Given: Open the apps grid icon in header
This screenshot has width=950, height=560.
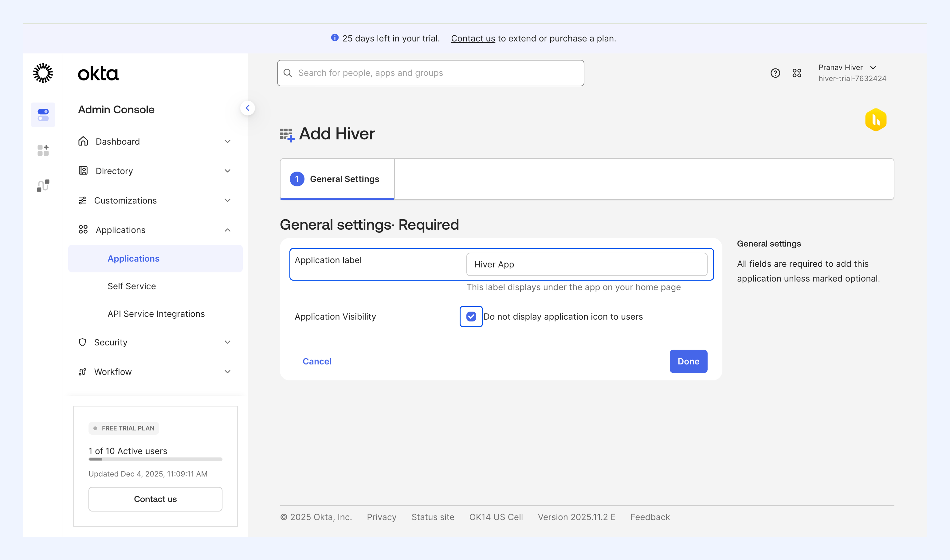Looking at the screenshot, I should pyautogui.click(x=797, y=73).
